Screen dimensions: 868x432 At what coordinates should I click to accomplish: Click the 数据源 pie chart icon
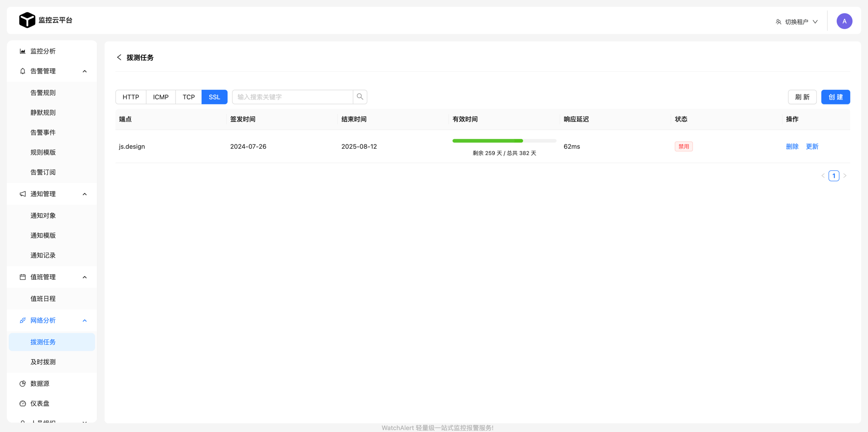(23, 384)
